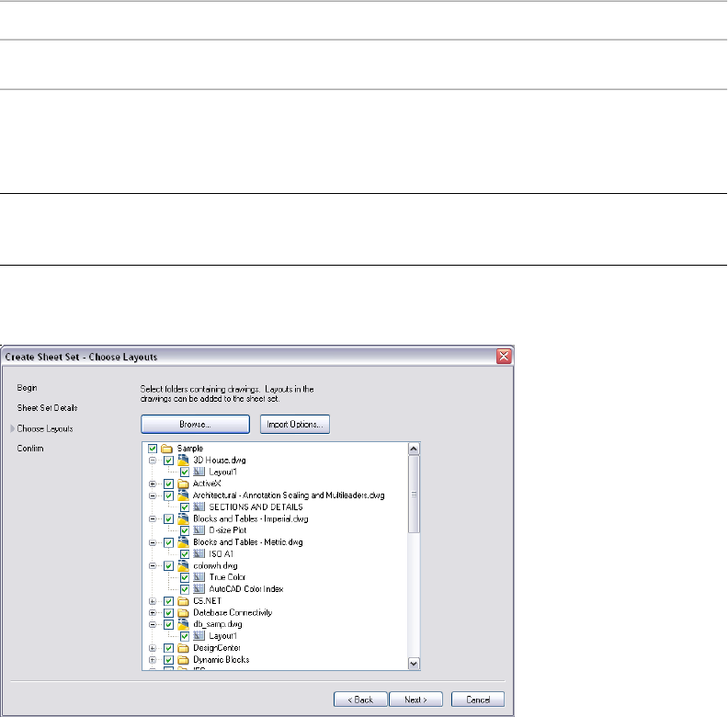
Task: Click the D-size Plot layout icon
Action: click(199, 530)
